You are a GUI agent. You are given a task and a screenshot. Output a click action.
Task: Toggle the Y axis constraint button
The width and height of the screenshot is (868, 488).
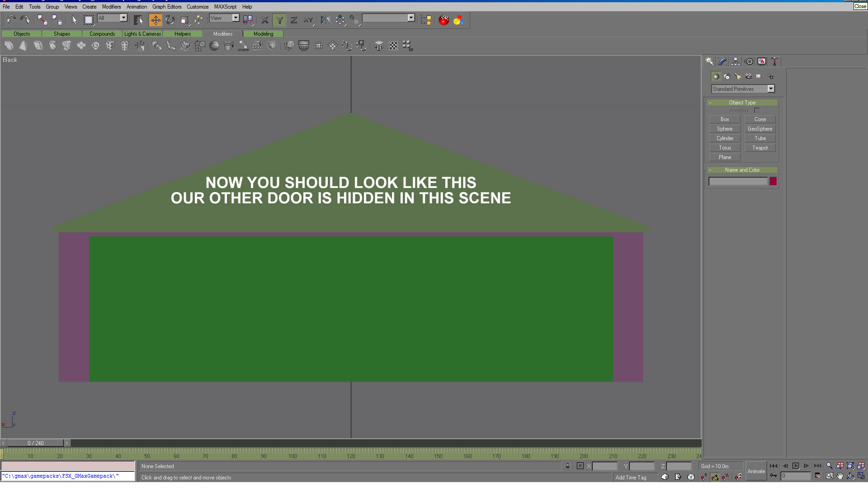click(x=279, y=20)
